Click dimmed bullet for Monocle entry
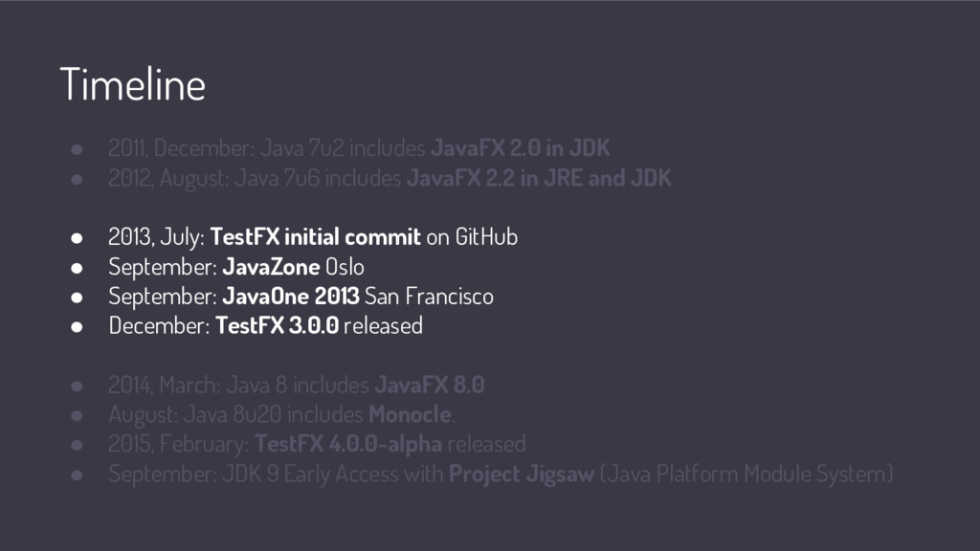This screenshot has width=980, height=551. [x=77, y=415]
